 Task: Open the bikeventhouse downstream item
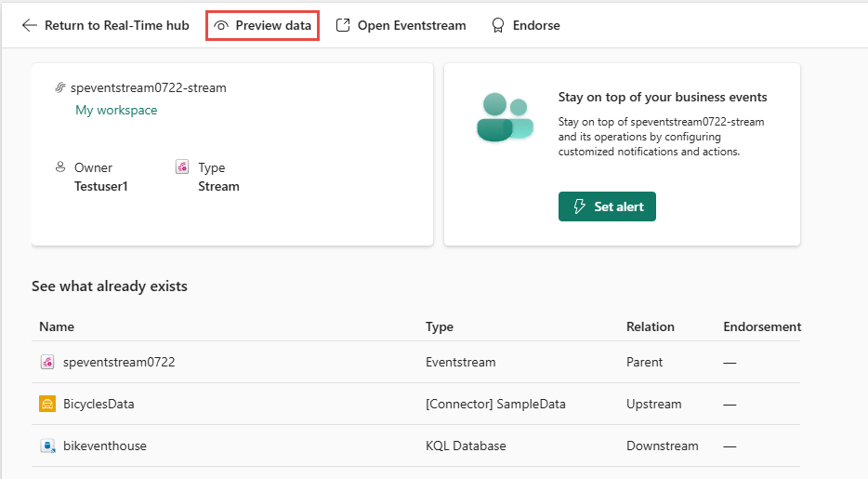105,446
